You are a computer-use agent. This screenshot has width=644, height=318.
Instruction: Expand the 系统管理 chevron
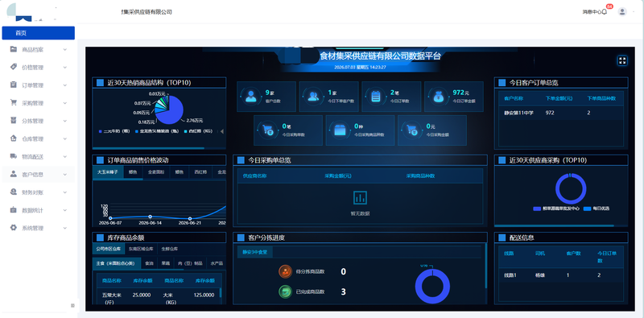(65, 228)
